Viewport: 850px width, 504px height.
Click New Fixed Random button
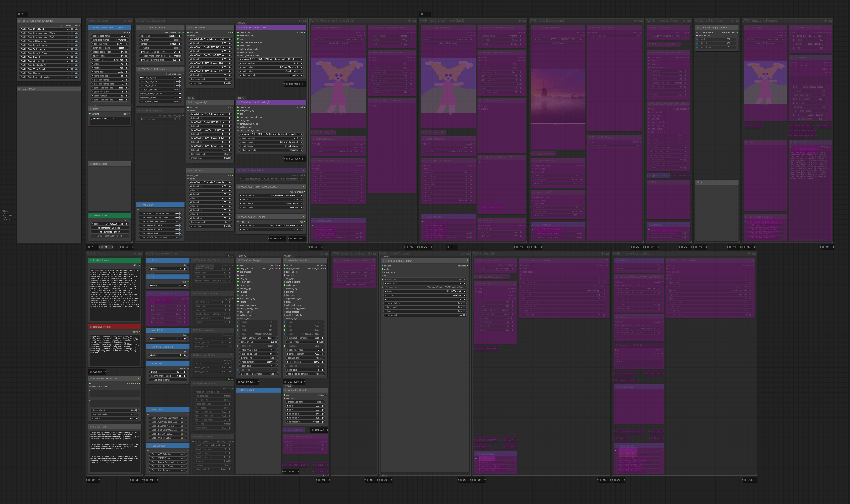pos(110,232)
